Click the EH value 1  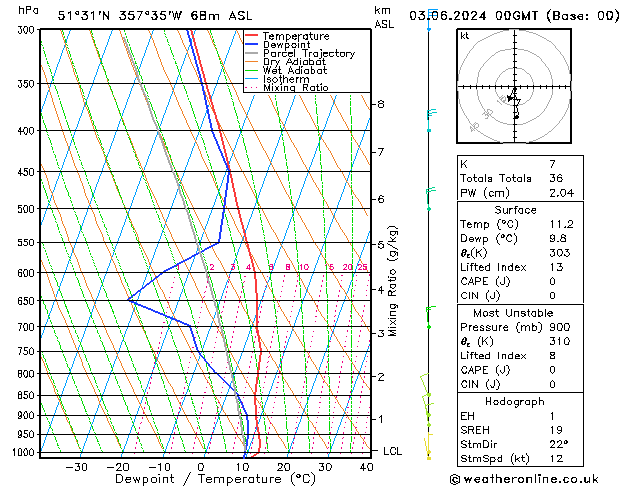coord(552,416)
